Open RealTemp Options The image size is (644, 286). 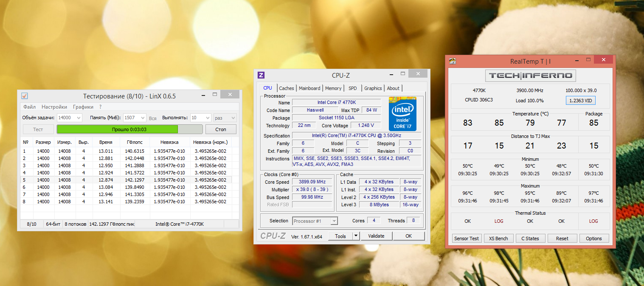click(x=594, y=238)
